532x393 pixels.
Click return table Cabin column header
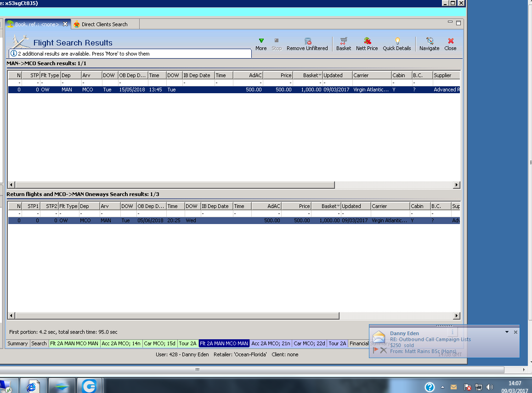[x=420, y=206]
